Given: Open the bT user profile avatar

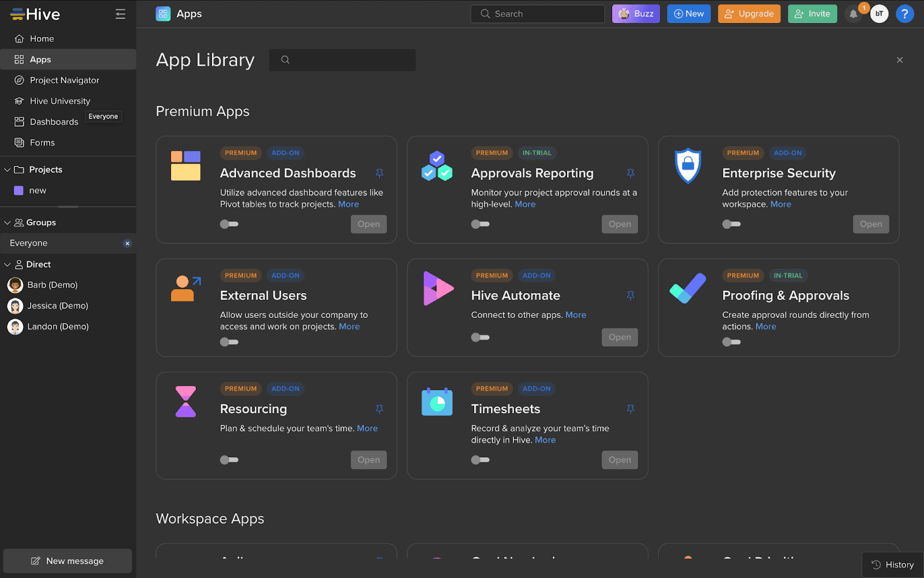Looking at the screenshot, I should [x=879, y=14].
